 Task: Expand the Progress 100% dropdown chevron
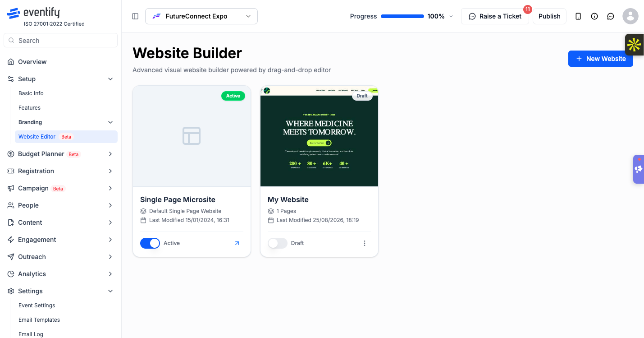(451, 16)
